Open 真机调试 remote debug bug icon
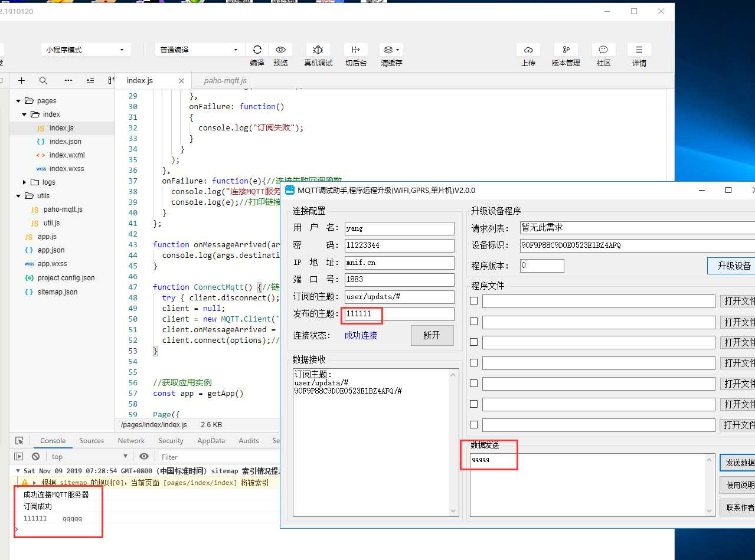This screenshot has width=755, height=560. [x=318, y=50]
